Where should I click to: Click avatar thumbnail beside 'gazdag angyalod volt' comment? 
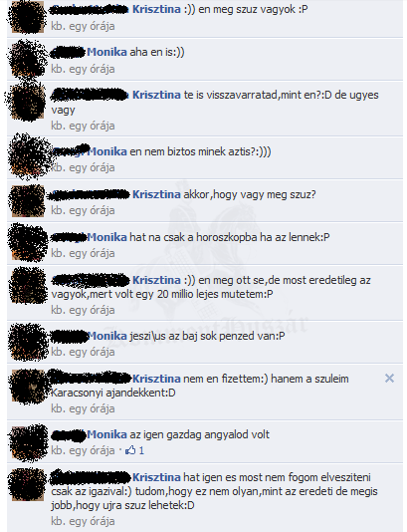[28, 442]
